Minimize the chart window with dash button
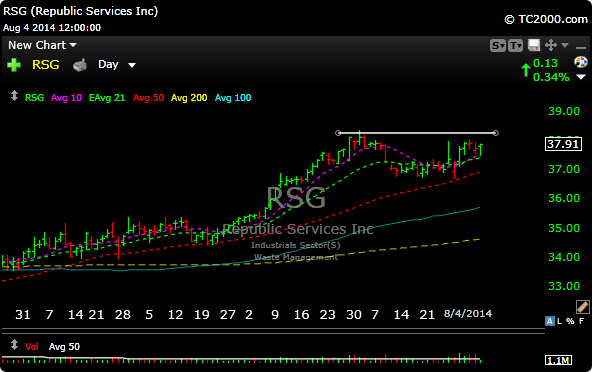Viewport: 592px width, 372px height. tap(581, 48)
